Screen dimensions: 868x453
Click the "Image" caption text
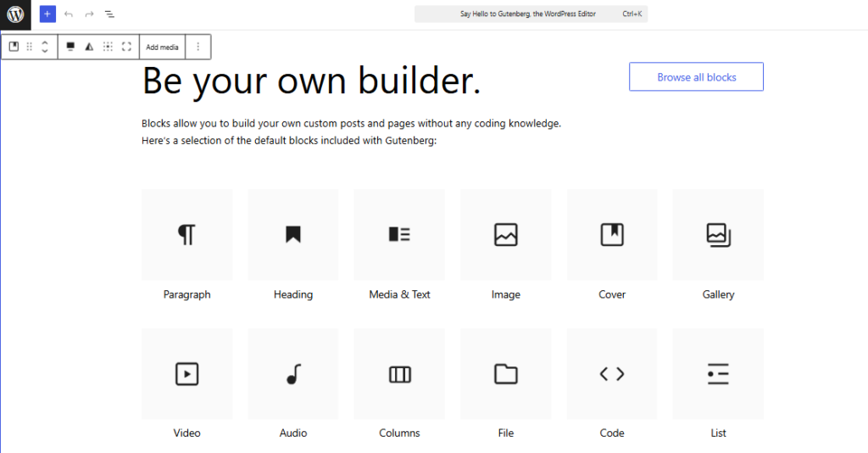pos(506,294)
